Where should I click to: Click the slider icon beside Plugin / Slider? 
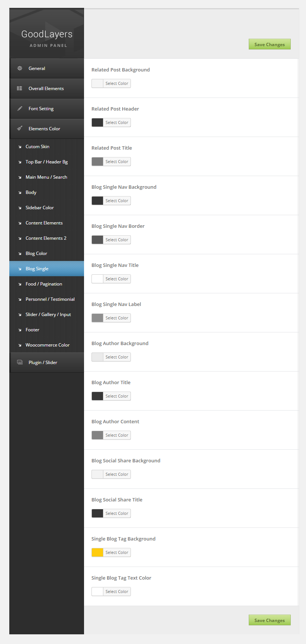click(x=20, y=362)
